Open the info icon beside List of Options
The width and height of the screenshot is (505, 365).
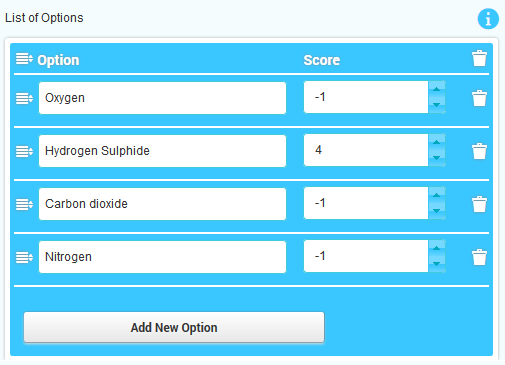(488, 19)
